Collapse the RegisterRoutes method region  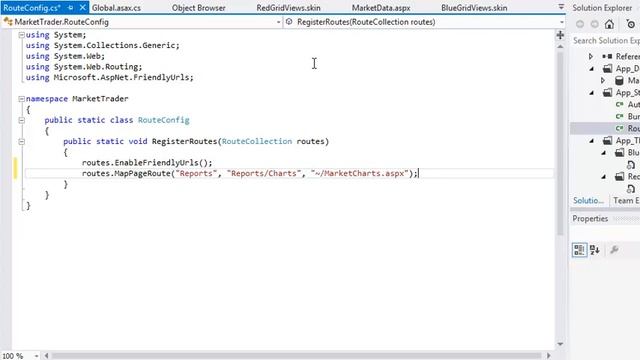point(22,142)
